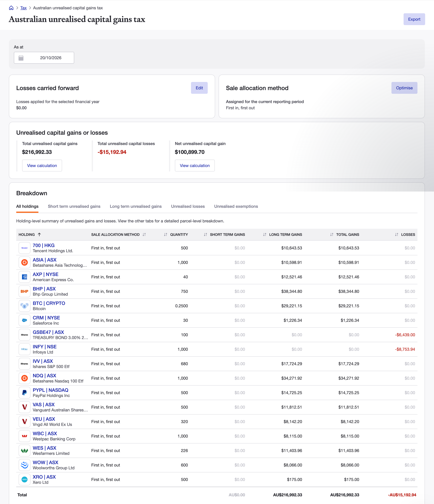Click the Export button
434x504 pixels.
click(x=414, y=19)
